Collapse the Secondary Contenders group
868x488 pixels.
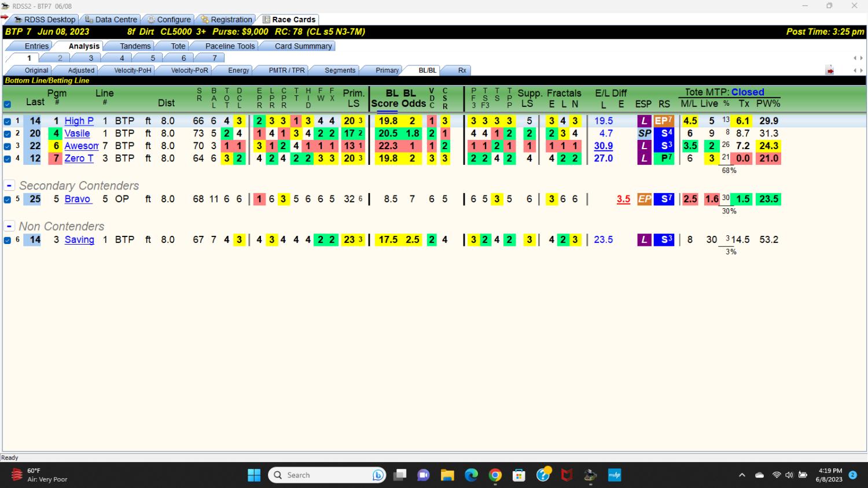(x=9, y=186)
